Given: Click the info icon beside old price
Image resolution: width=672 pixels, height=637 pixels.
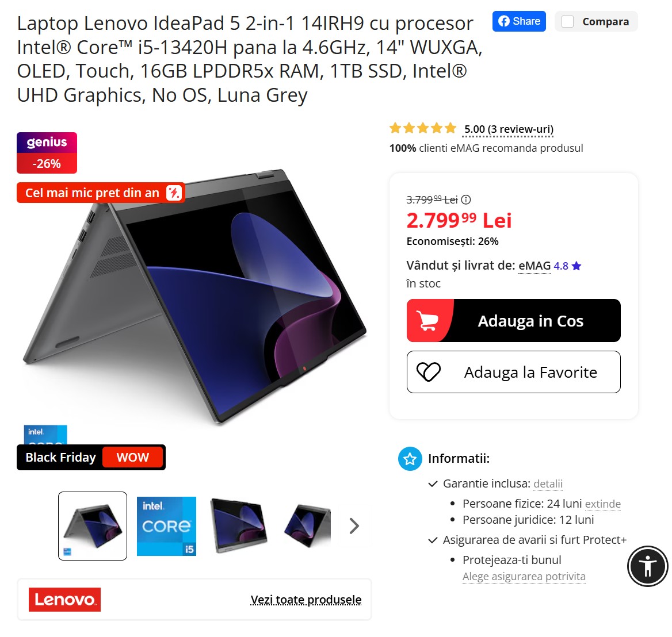Looking at the screenshot, I should (x=466, y=199).
